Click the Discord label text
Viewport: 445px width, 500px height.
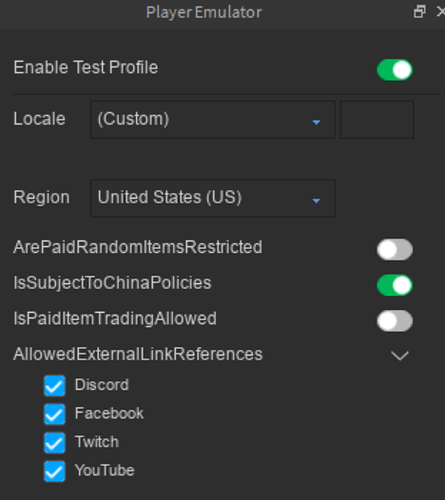coord(102,385)
